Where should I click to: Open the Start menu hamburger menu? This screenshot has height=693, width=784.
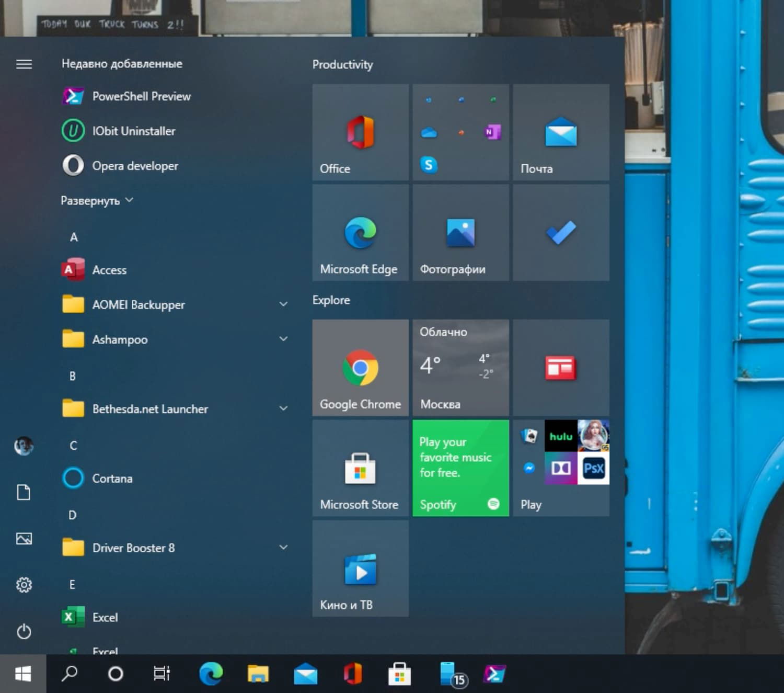point(24,64)
